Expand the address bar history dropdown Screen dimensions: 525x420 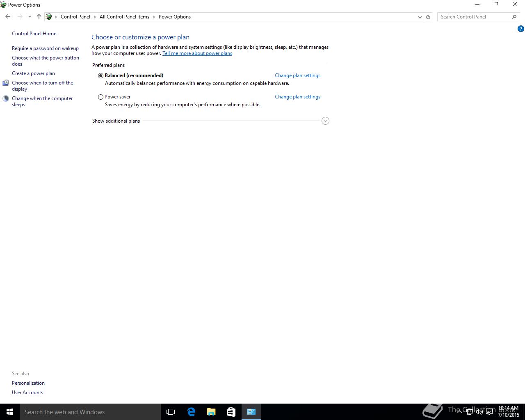click(420, 17)
